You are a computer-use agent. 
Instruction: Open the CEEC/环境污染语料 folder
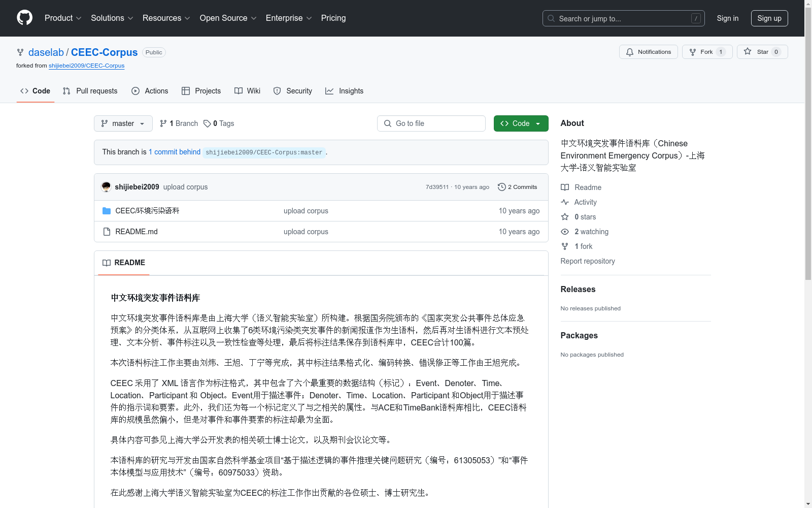click(x=147, y=211)
